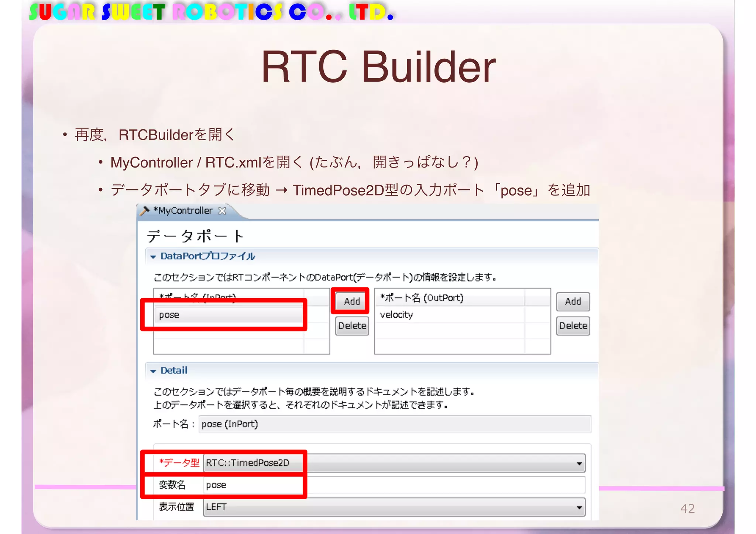Close the *MyController editor tab
756x534 pixels.
tap(222, 211)
